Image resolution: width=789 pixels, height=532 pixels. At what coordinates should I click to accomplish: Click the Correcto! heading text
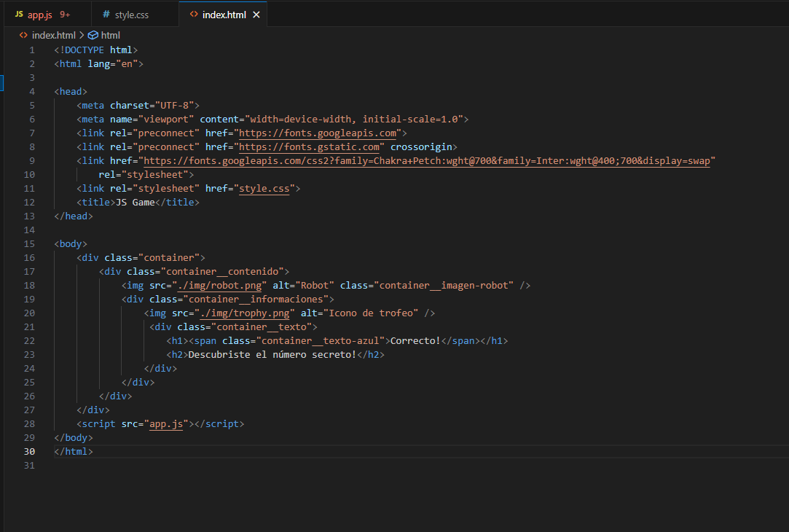(416, 341)
